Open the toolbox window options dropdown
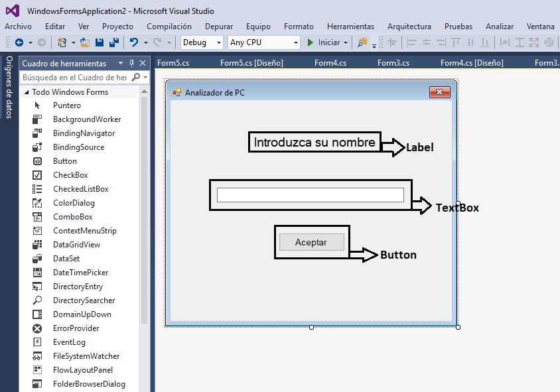Screen dimensions: 560x392 [x=121, y=63]
